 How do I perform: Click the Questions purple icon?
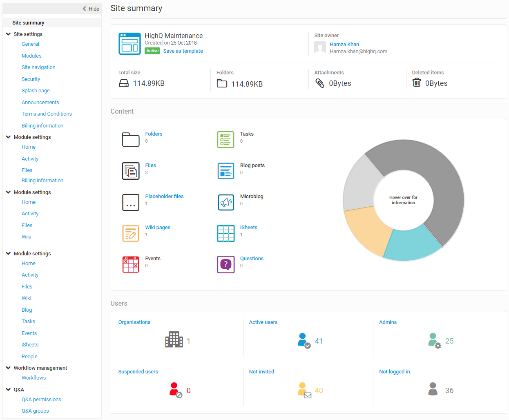226,264
